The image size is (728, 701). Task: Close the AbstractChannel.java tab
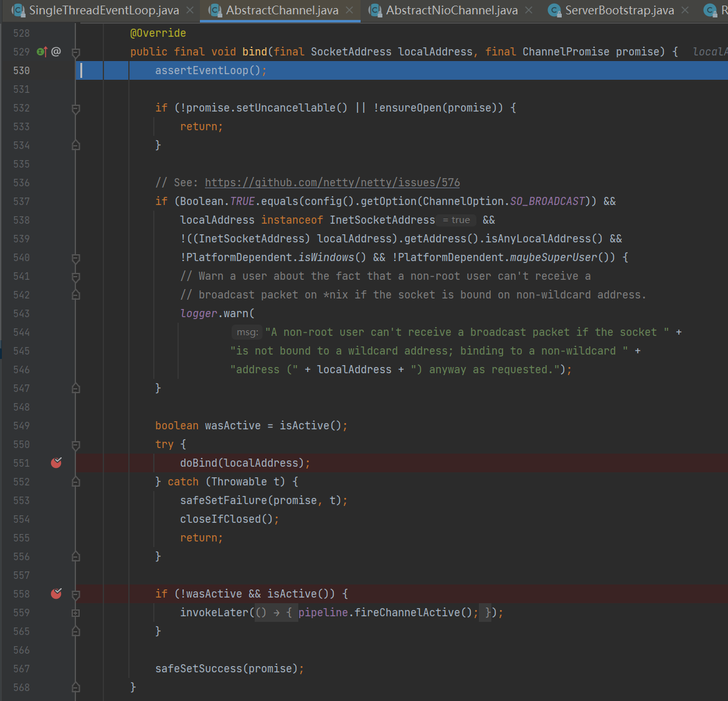pos(349,10)
